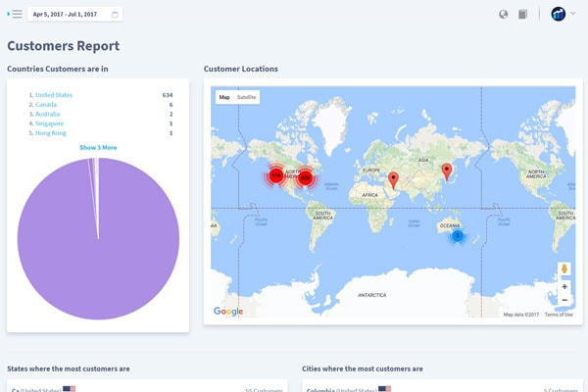The width and height of the screenshot is (588, 392).
Task: Click the Google logo on map
Action: (228, 312)
